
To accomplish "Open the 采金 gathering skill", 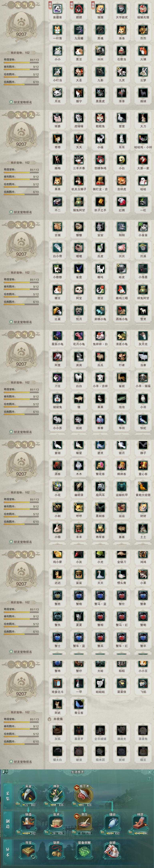I will point(28,794).
